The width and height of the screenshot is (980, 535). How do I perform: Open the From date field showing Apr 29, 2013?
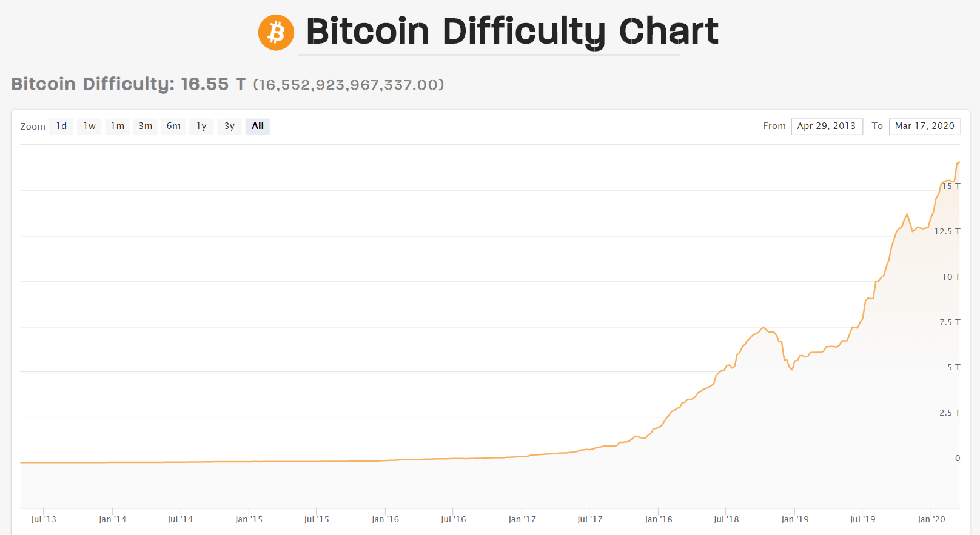tap(827, 126)
